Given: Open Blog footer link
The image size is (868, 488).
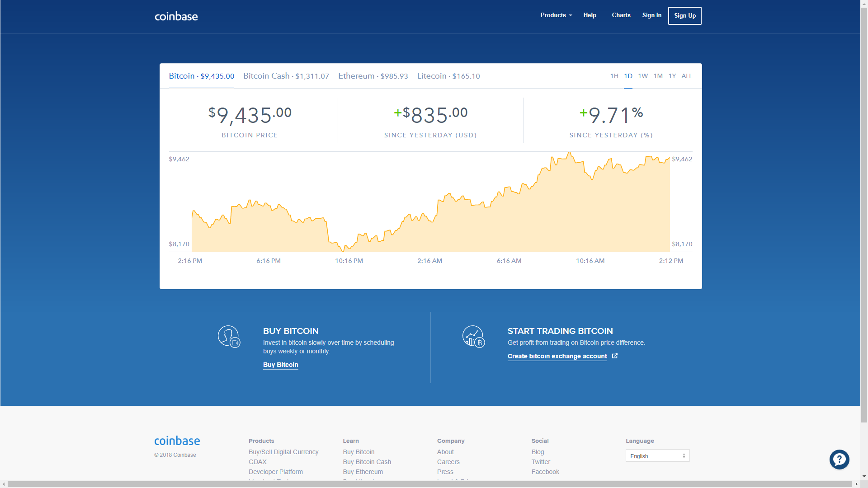Looking at the screenshot, I should click(538, 452).
